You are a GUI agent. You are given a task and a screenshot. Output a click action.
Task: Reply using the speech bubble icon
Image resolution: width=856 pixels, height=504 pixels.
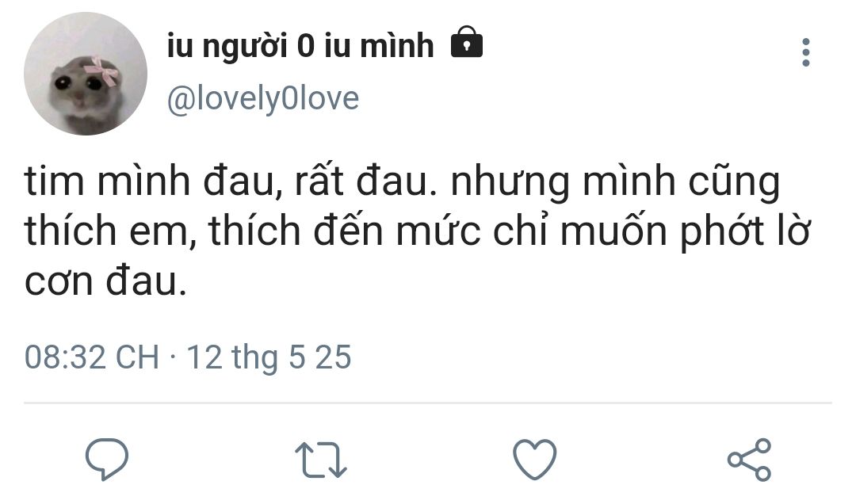[107, 459]
